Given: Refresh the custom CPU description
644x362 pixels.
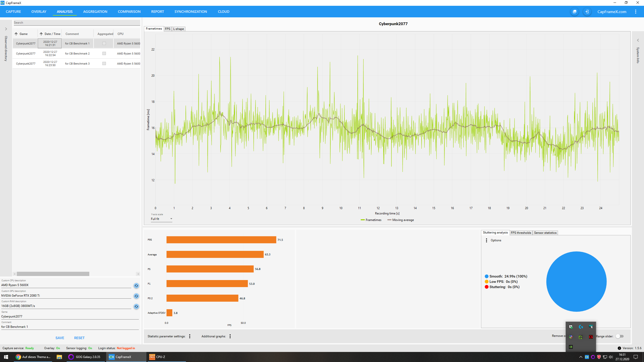Looking at the screenshot, I should (136, 286).
